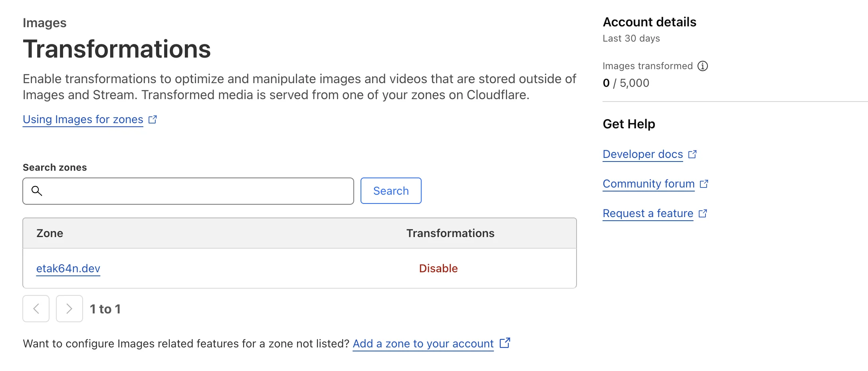Screen dimensions: 868x371
Task: Click the Zone column header
Action: [x=50, y=233]
